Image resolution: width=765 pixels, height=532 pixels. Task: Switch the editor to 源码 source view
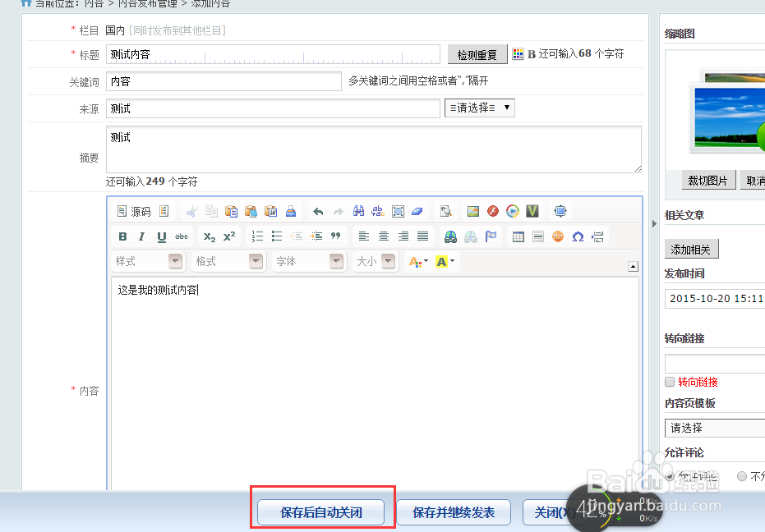(x=136, y=211)
